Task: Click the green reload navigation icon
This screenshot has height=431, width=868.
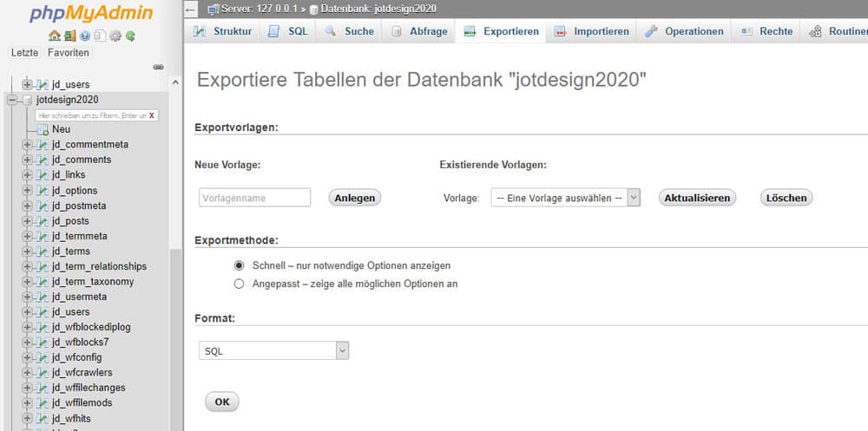Action: pyautogui.click(x=130, y=36)
